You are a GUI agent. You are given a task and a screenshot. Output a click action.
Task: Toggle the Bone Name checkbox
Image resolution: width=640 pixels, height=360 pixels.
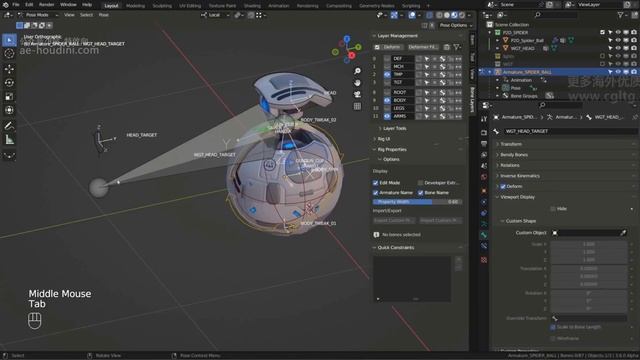[420, 193]
